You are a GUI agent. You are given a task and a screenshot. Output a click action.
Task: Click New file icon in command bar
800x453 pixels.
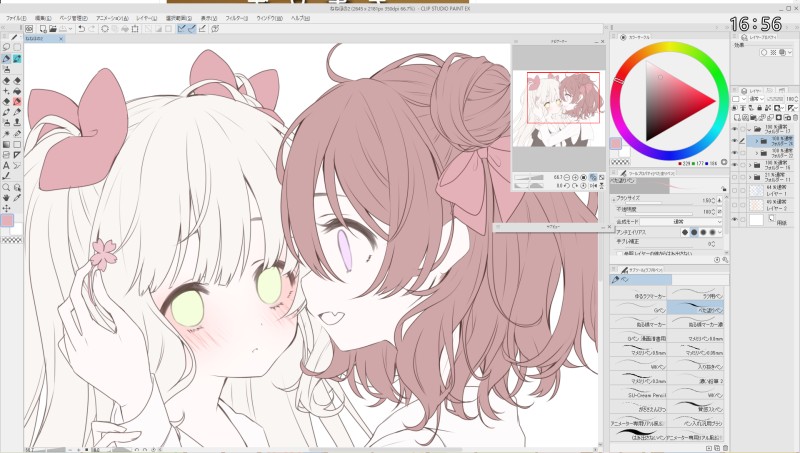43,29
